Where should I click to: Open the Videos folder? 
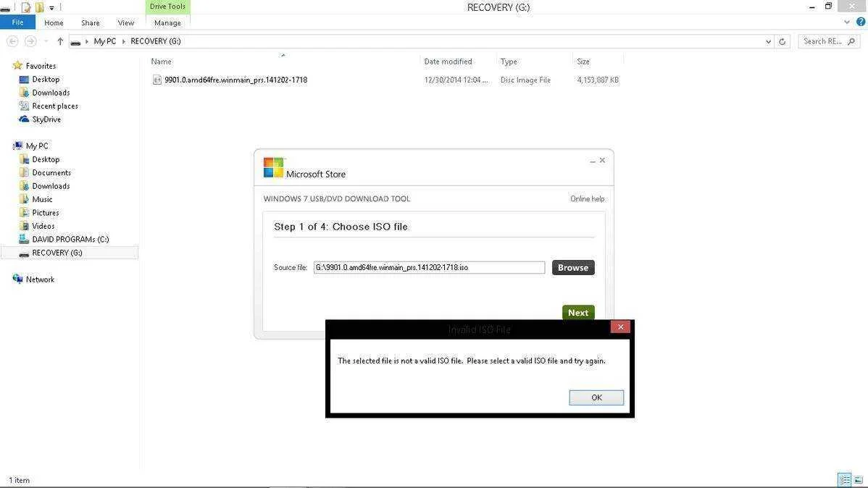pyautogui.click(x=43, y=226)
